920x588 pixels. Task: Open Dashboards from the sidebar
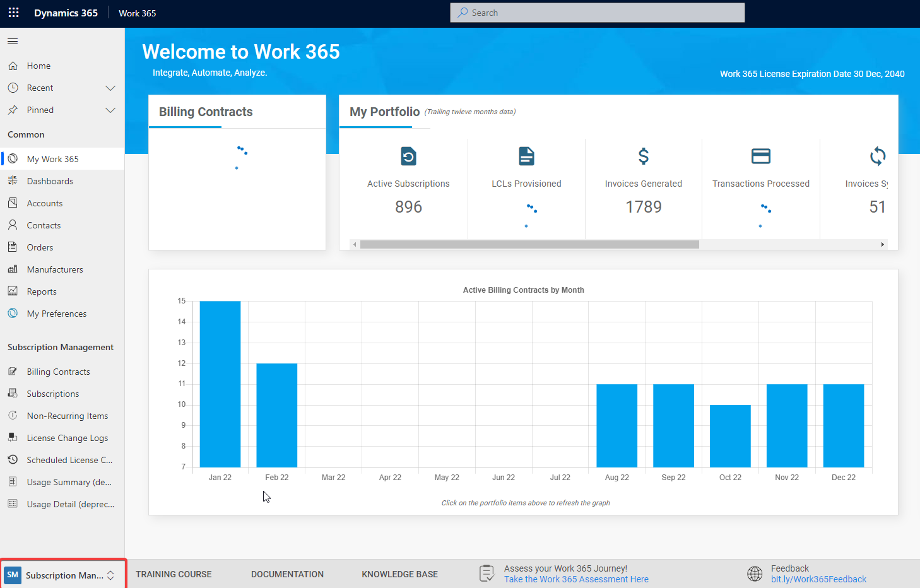50,181
